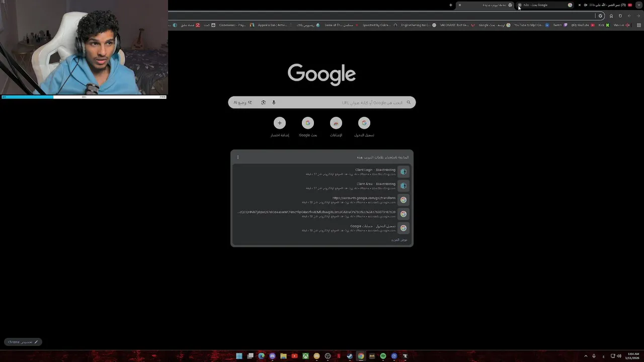Start voice search with the microphone icon
Image resolution: width=644 pixels, height=362 pixels.
pyautogui.click(x=274, y=103)
